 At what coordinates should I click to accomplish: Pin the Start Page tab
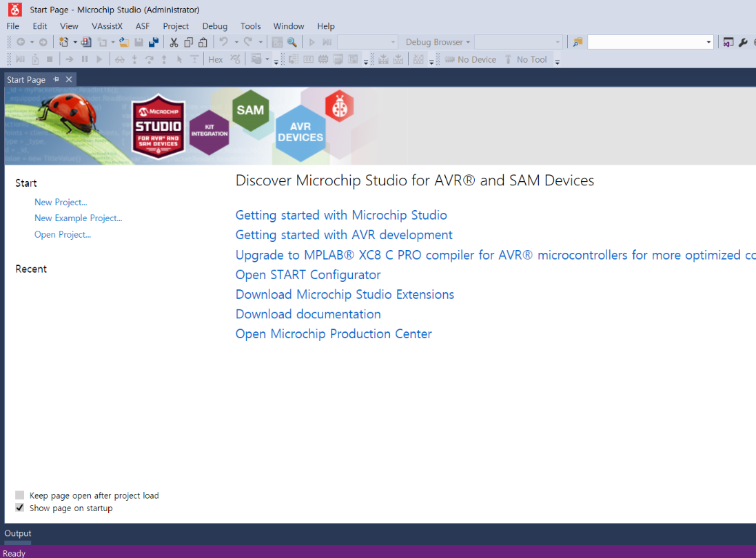pyautogui.click(x=56, y=79)
